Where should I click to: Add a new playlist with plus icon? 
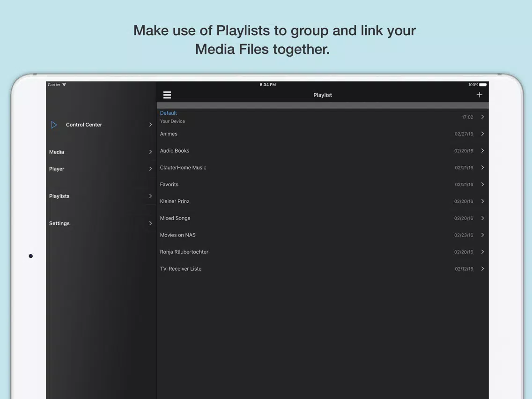(x=479, y=95)
